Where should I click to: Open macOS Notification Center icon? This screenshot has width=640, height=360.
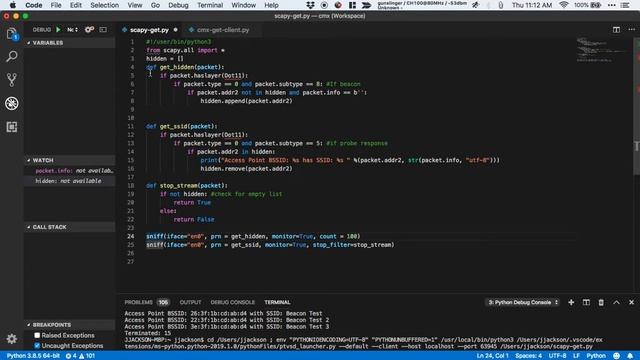[x=625, y=5]
